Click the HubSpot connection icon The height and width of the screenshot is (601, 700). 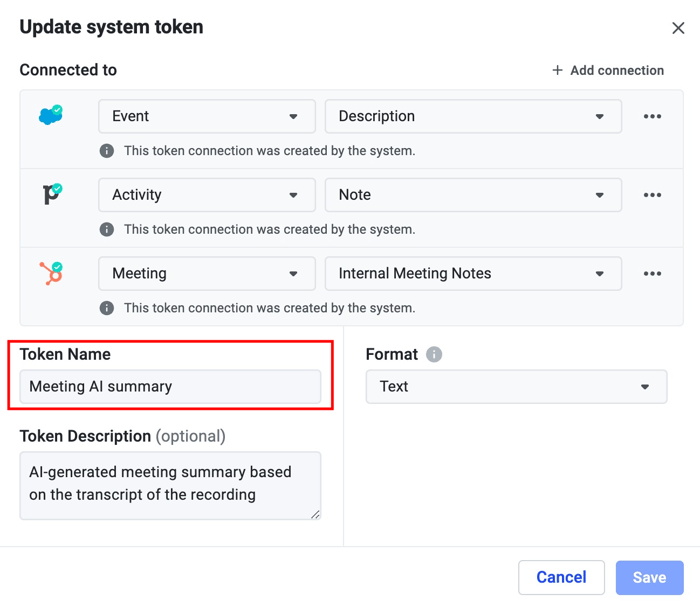coord(51,272)
